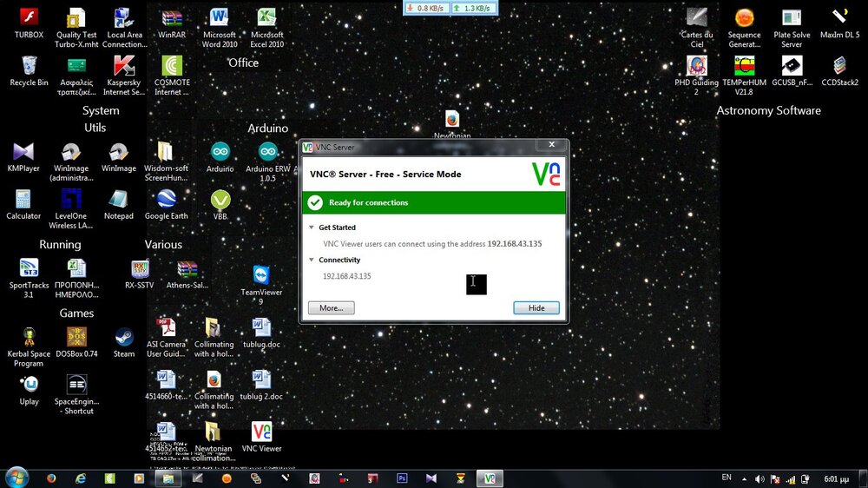The width and height of the screenshot is (868, 488).
Task: Launch DOSBox 0.74 shortcut
Action: click(x=76, y=338)
